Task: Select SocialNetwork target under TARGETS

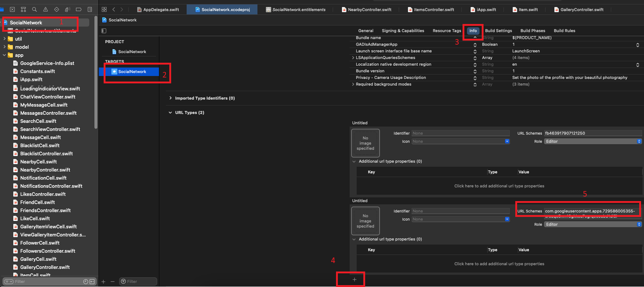Action: (129, 72)
